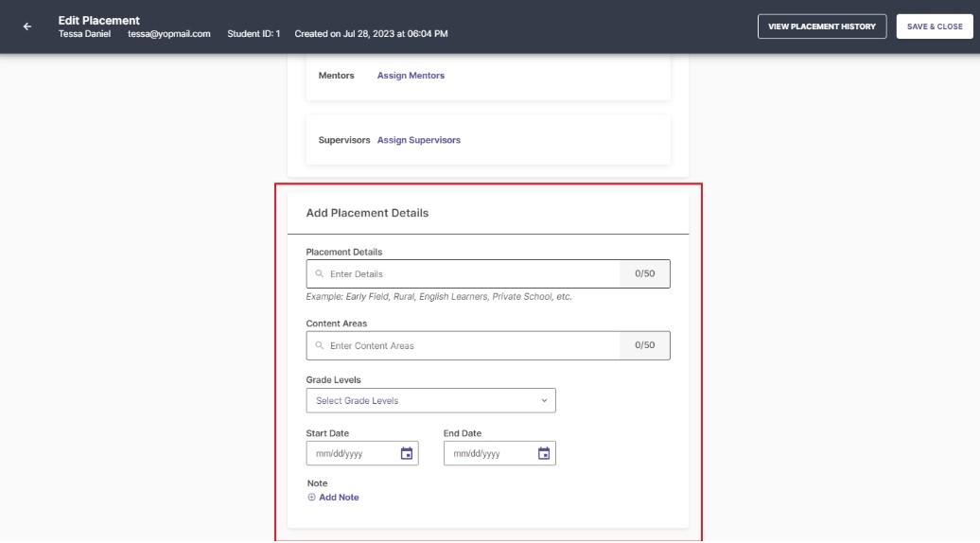This screenshot has height=543, width=980.
Task: Click the plus icon beside Add Note
Action: click(312, 498)
